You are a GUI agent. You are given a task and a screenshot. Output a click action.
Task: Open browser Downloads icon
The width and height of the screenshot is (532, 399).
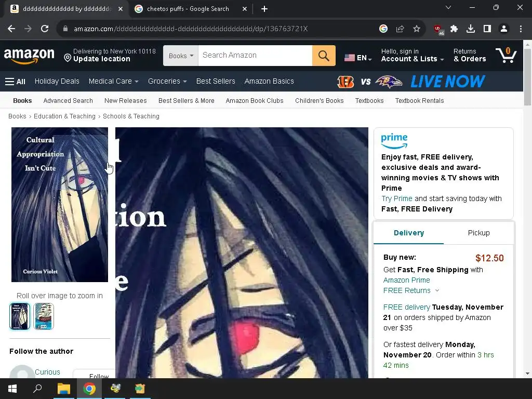click(x=471, y=29)
